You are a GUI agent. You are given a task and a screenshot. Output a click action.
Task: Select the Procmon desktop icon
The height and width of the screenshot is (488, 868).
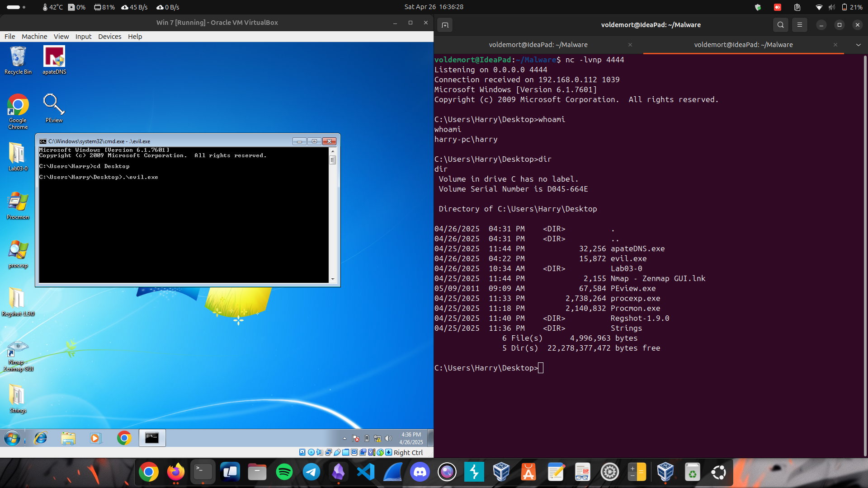pyautogui.click(x=18, y=206)
